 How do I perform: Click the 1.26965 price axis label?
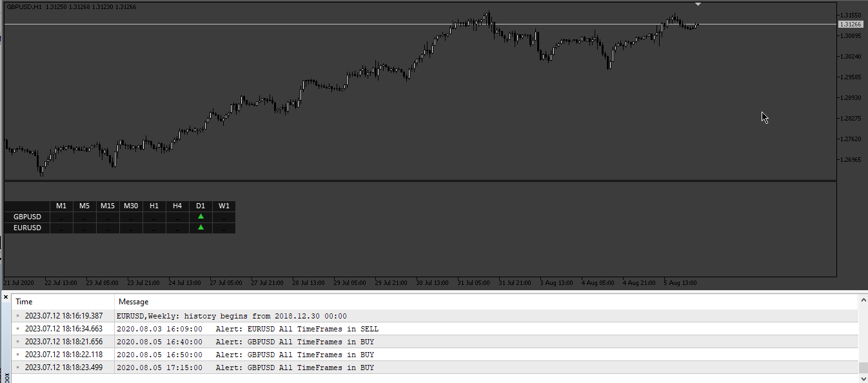click(x=851, y=159)
